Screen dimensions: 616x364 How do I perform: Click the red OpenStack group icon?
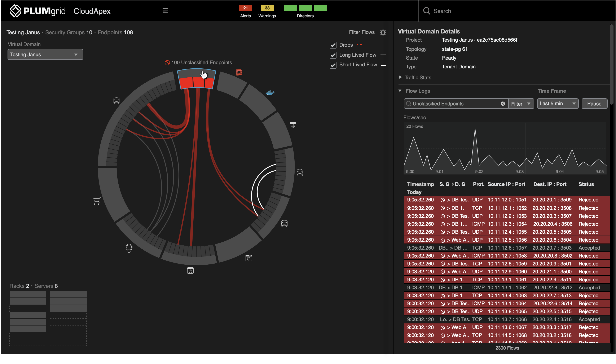click(239, 72)
